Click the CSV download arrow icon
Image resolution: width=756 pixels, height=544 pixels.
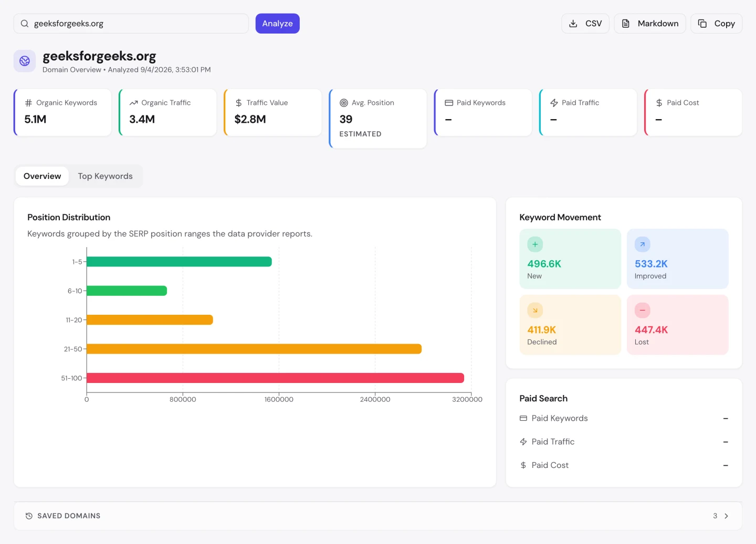(573, 24)
